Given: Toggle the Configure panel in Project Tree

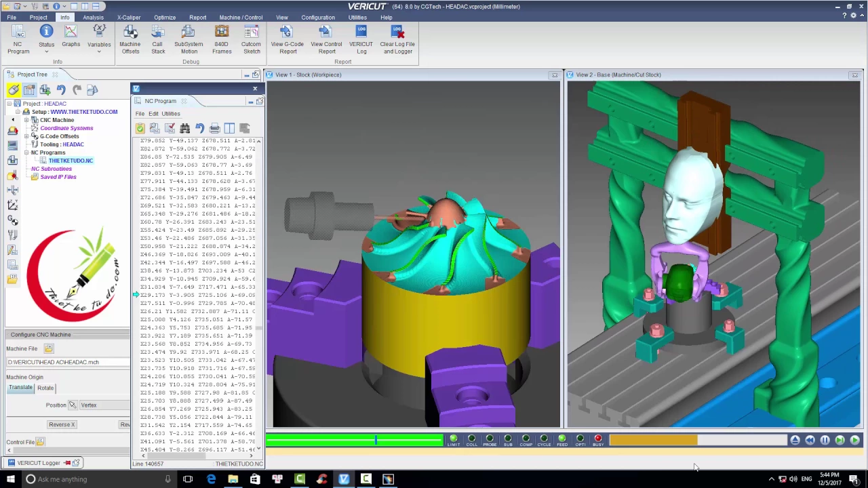Looking at the screenshot, I should [29, 90].
